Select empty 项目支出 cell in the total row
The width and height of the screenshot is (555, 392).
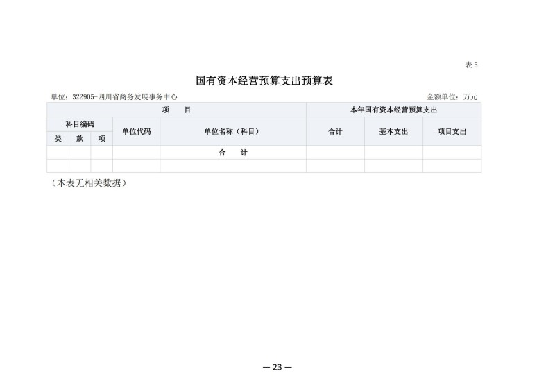pos(452,153)
